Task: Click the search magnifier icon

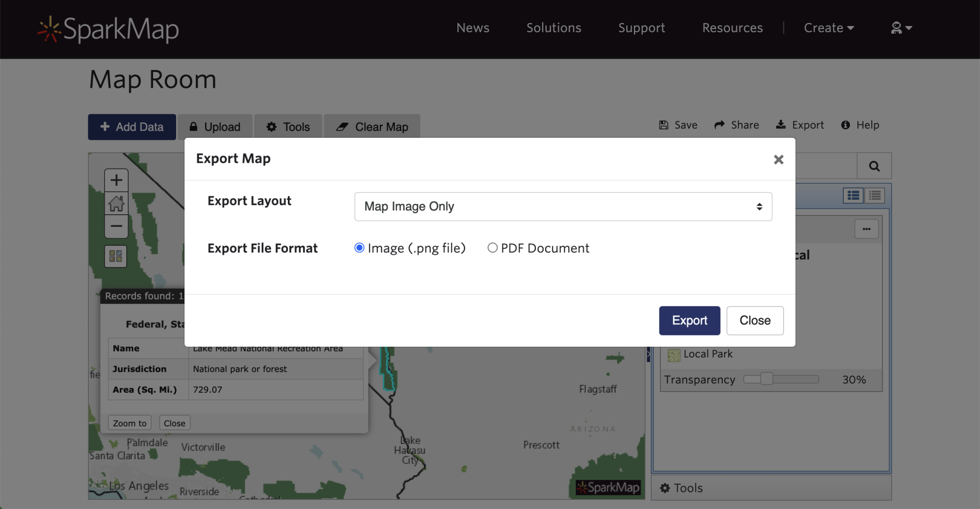Action: [x=874, y=166]
